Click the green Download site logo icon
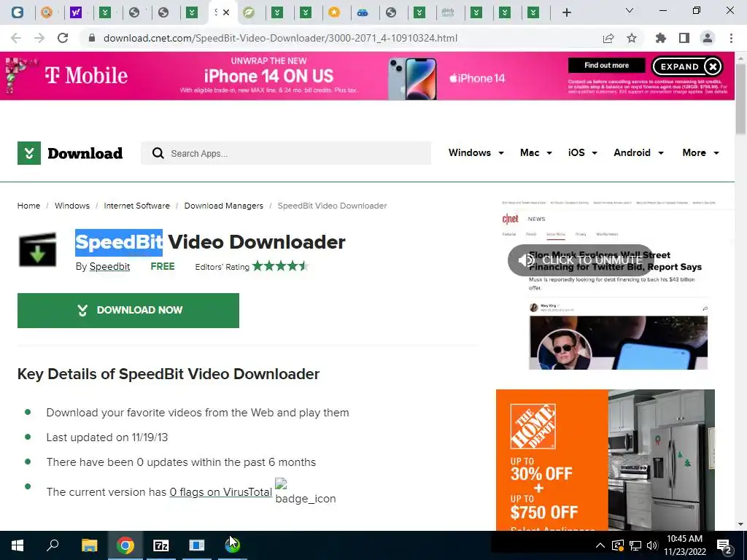Screen dimensions: 747x560 pyautogui.click(x=29, y=153)
